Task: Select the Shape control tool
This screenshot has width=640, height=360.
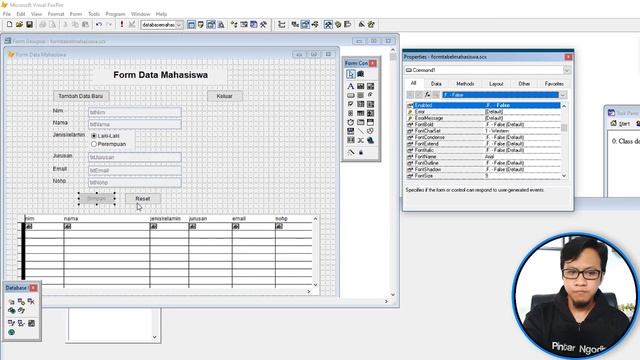Action: 370,131
